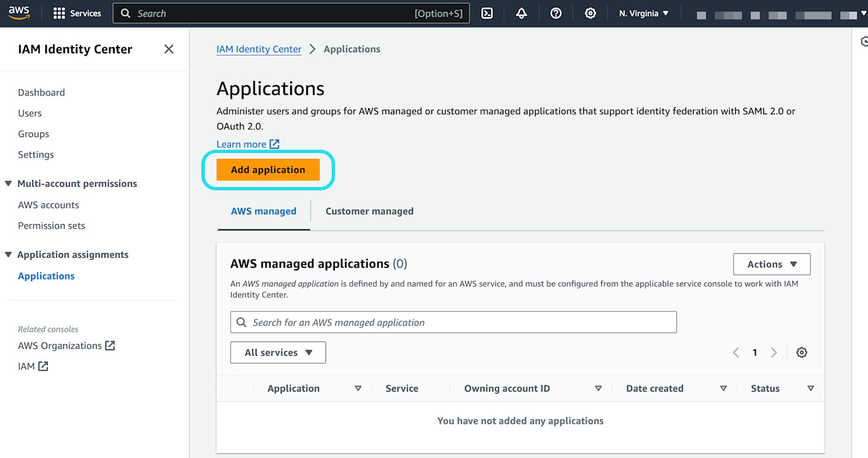
Task: Open the table preferences gear icon
Action: coord(802,352)
